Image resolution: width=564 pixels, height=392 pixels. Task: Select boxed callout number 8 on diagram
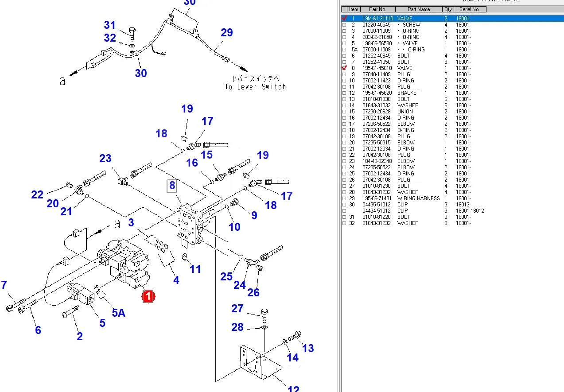point(172,186)
